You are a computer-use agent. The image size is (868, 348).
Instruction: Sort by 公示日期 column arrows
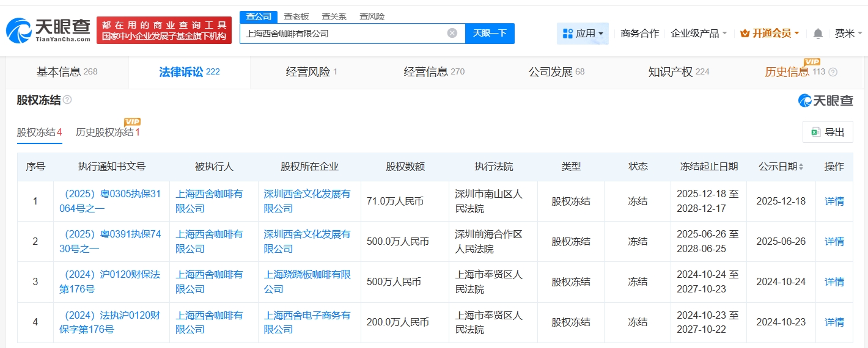click(801, 167)
